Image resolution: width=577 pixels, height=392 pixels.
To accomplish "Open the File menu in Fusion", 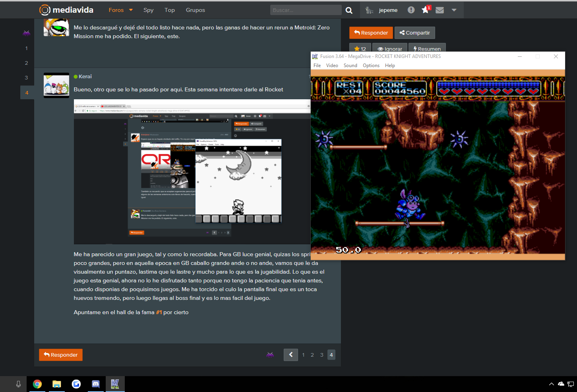I will (x=317, y=66).
